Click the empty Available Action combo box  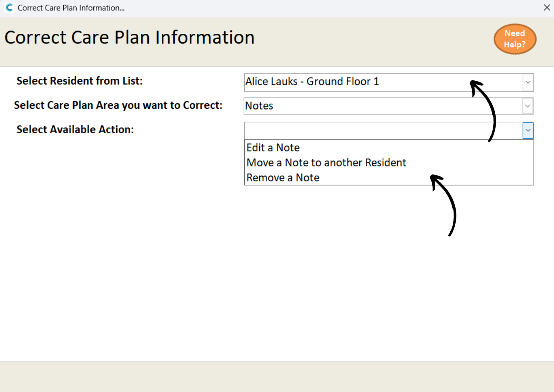(x=383, y=130)
